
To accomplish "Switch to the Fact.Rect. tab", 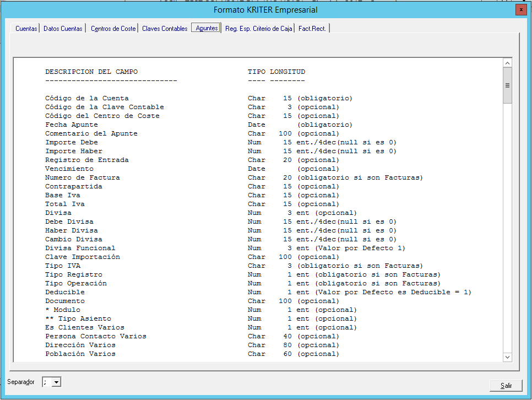I will tap(312, 29).
